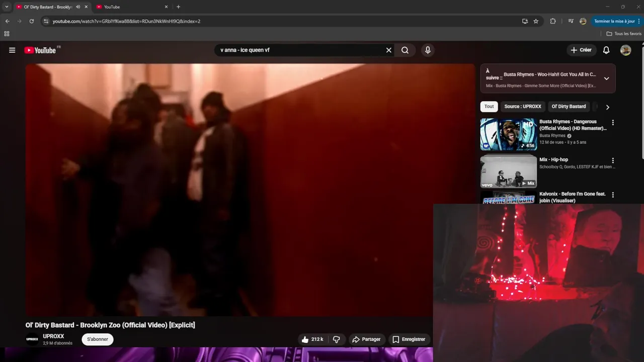
Task: View site information icon in address bar
Action: (46, 21)
